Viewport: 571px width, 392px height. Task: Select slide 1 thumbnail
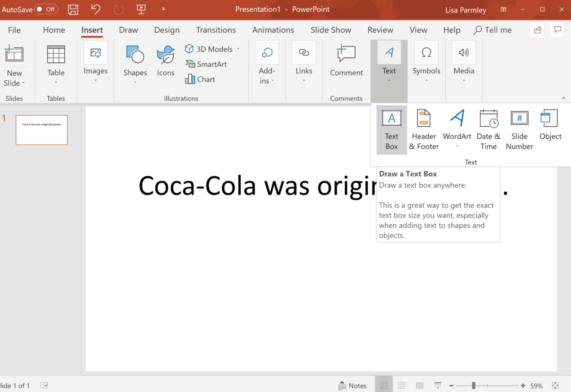[x=41, y=130]
